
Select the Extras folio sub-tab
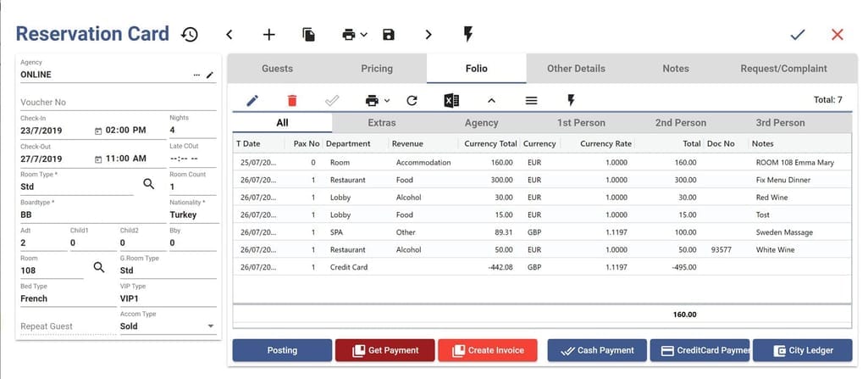pyautogui.click(x=381, y=123)
